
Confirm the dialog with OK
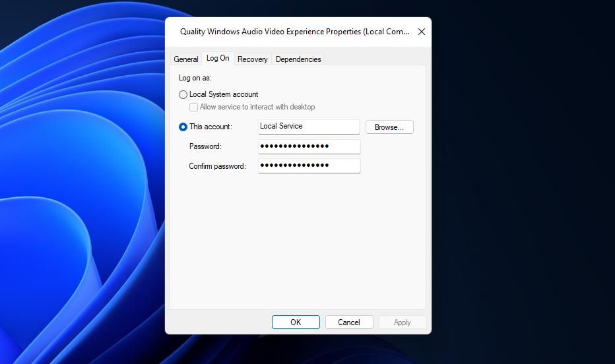tap(296, 322)
